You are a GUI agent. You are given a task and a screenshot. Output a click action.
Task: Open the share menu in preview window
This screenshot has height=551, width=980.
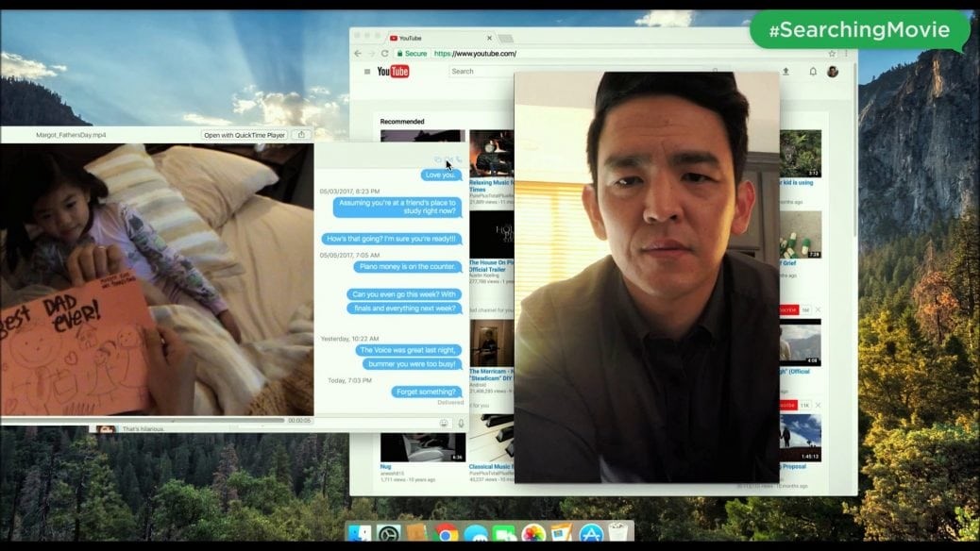click(301, 135)
